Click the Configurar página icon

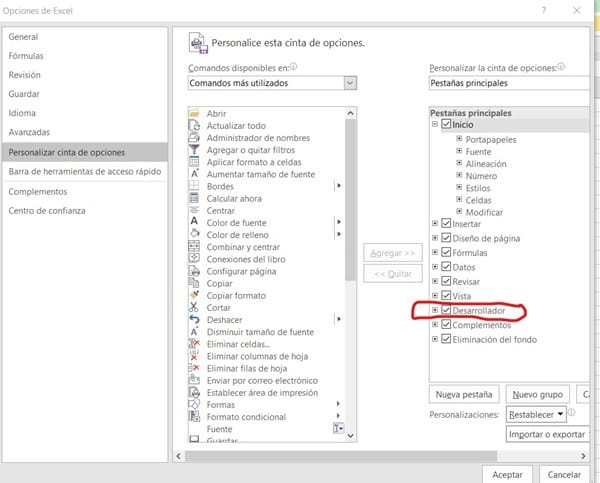point(194,271)
